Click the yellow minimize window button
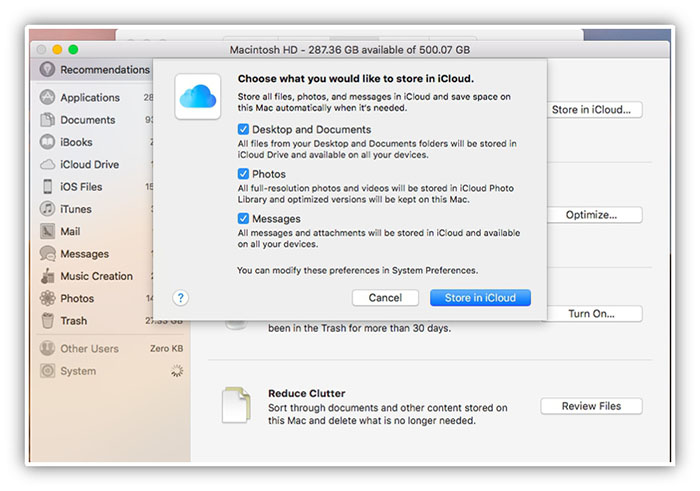 pyautogui.click(x=57, y=50)
